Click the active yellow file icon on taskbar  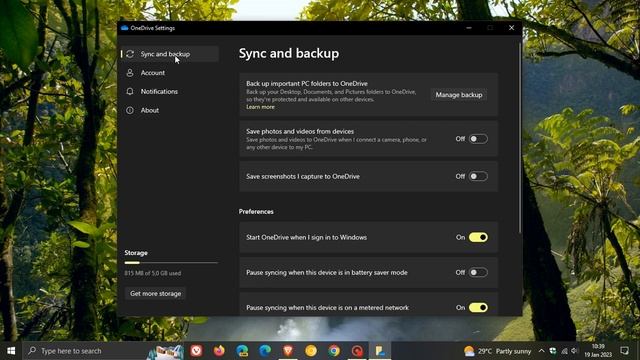(x=380, y=351)
